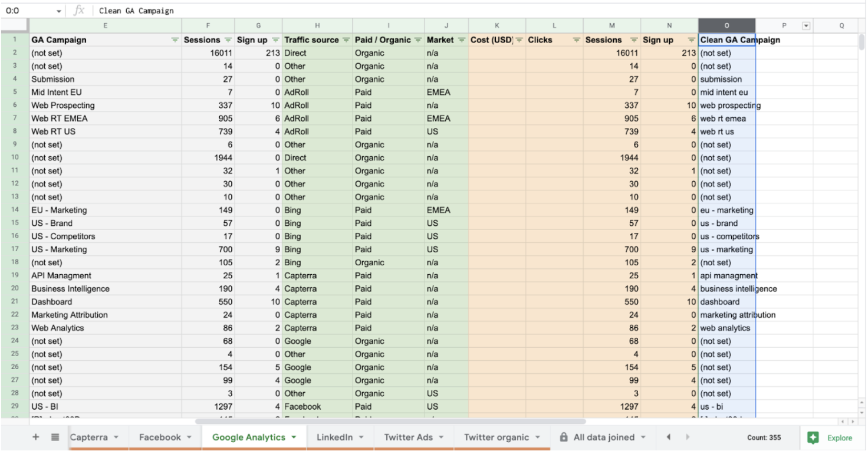Click the lock icon on All data joined tab

[563, 437]
